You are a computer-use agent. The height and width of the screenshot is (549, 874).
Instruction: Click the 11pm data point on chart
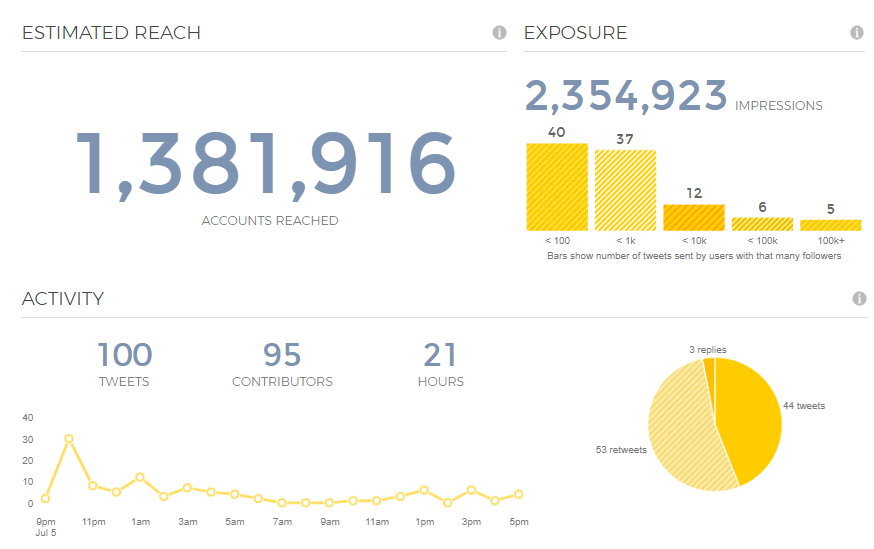pyautogui.click(x=93, y=486)
